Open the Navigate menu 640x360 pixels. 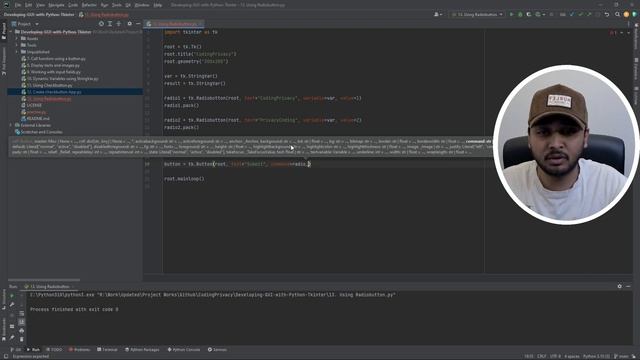[56, 5]
